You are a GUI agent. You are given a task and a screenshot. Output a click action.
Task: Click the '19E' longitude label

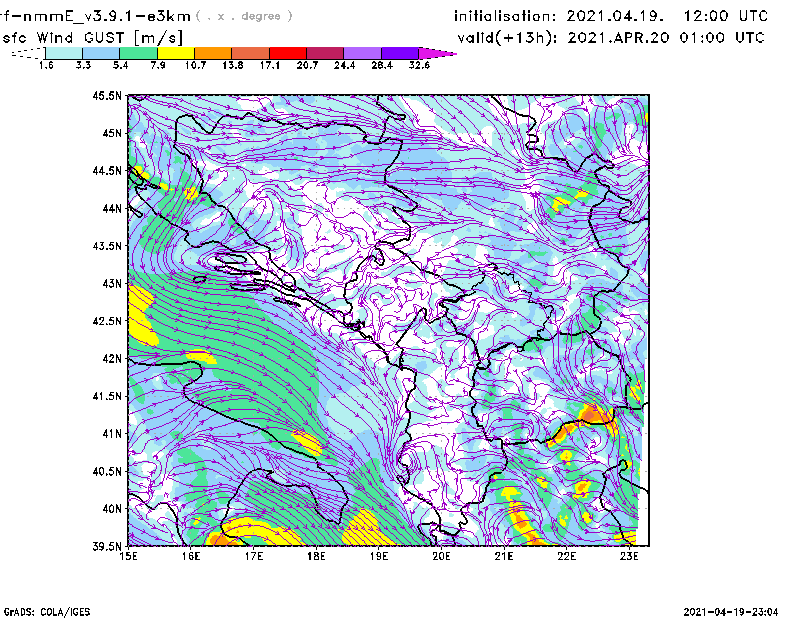[x=379, y=556]
